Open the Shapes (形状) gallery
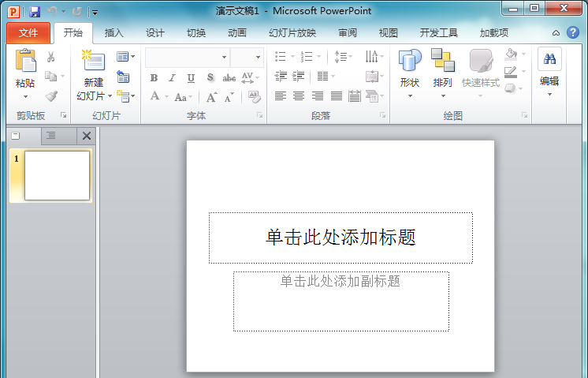This screenshot has width=588, height=378. click(410, 62)
